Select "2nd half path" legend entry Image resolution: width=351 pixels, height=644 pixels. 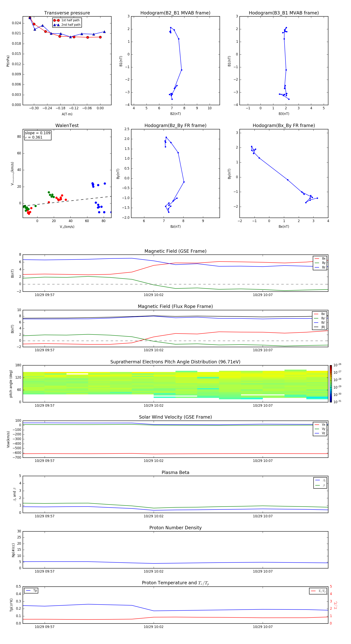click(x=67, y=25)
